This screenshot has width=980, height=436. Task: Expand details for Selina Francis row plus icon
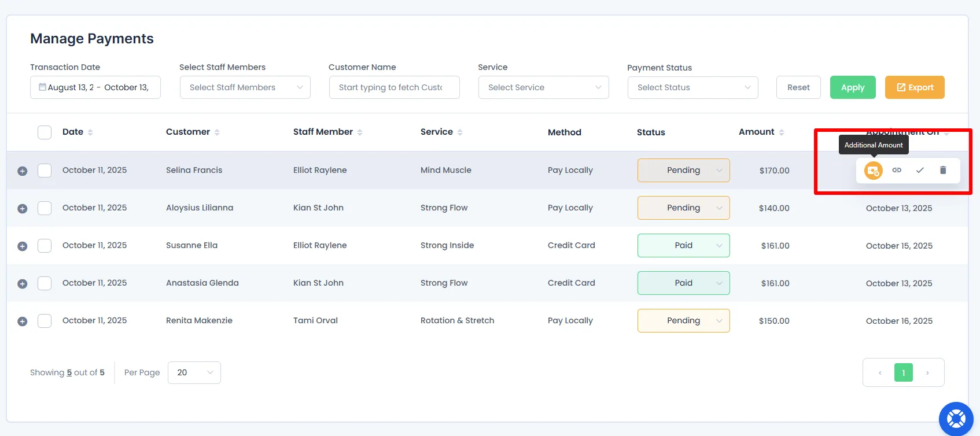point(23,171)
